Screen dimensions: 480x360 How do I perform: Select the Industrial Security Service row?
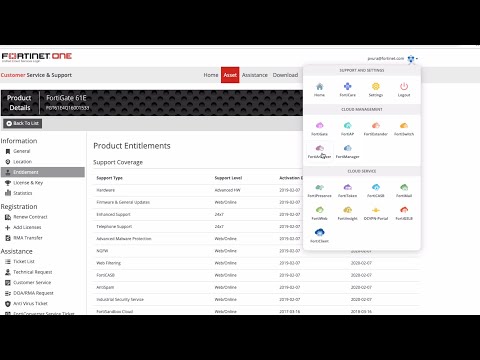point(256,300)
